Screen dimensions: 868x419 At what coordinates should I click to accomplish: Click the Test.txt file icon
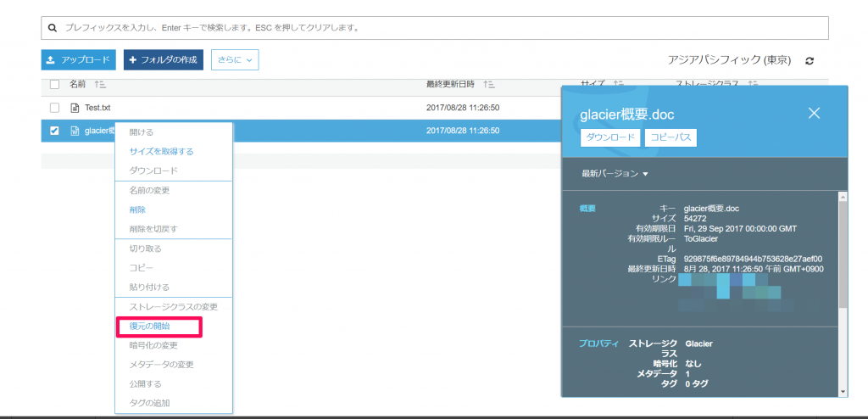(x=75, y=108)
